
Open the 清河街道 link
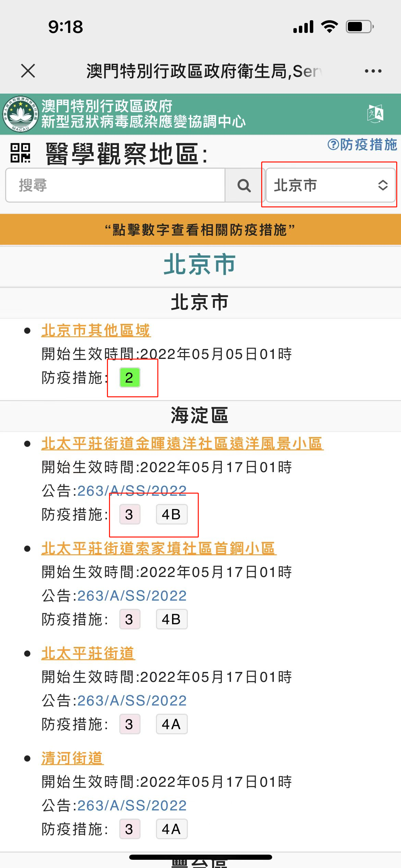[x=72, y=758]
